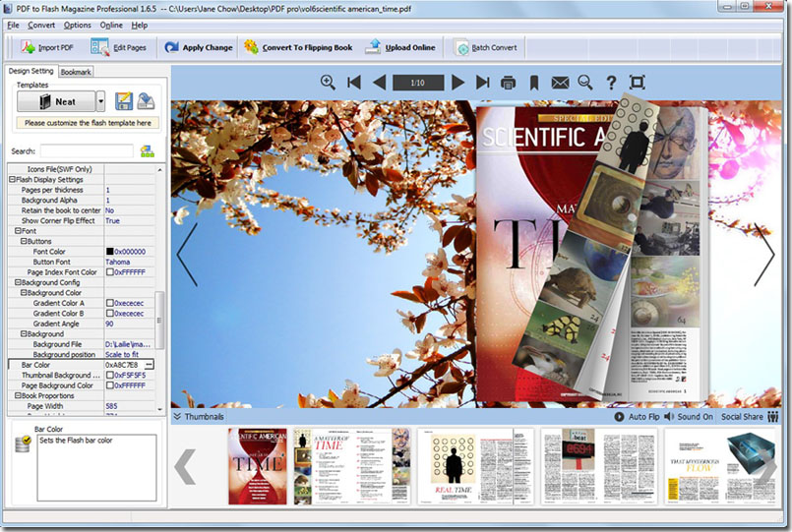The height and width of the screenshot is (532, 792).
Task: Click the Gradient Color A swatch
Action: [109, 303]
